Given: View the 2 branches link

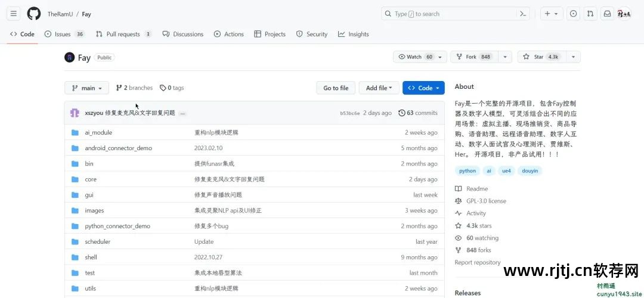Looking at the screenshot, I should pos(134,88).
